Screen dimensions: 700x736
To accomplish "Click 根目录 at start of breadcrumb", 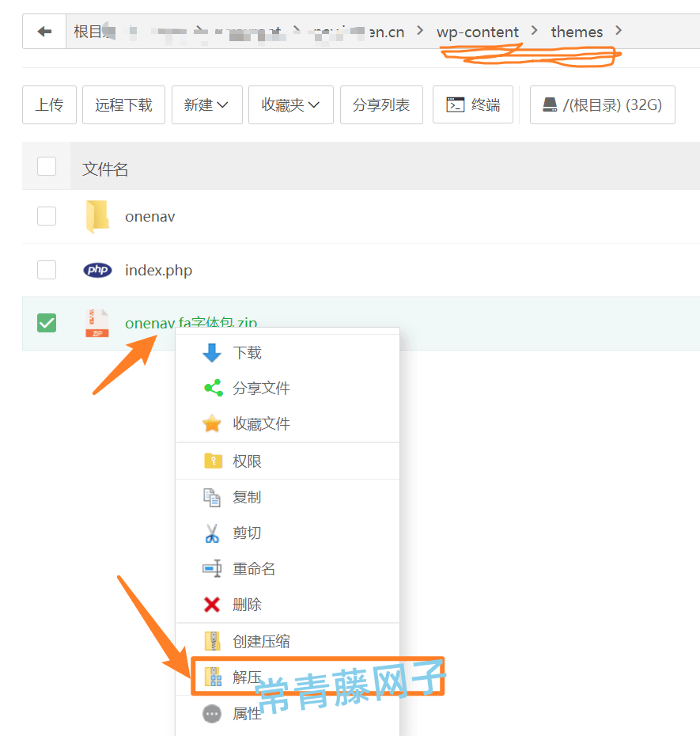I will coord(94,32).
